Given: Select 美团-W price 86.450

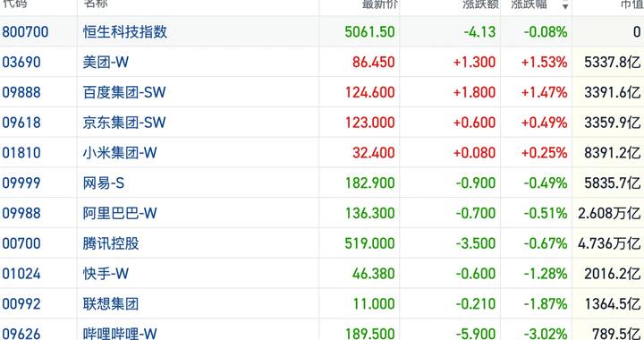Looking at the screenshot, I should (x=373, y=62).
